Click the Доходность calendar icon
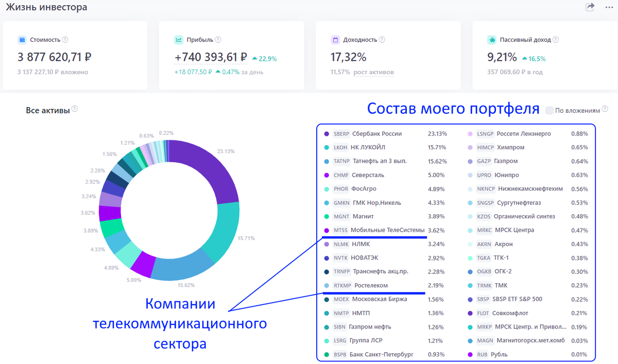The width and height of the screenshot is (618, 364). point(335,40)
